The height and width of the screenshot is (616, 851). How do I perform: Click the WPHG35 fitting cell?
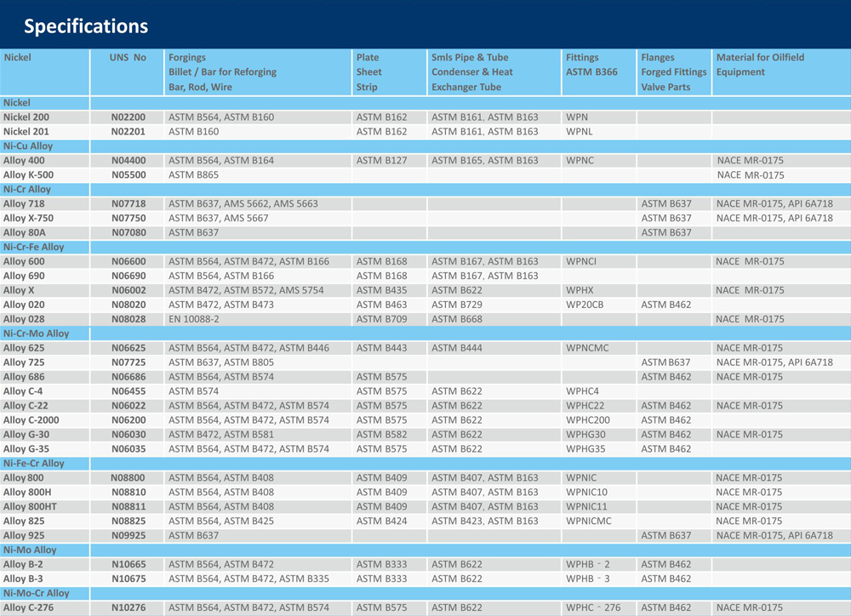coord(585,449)
